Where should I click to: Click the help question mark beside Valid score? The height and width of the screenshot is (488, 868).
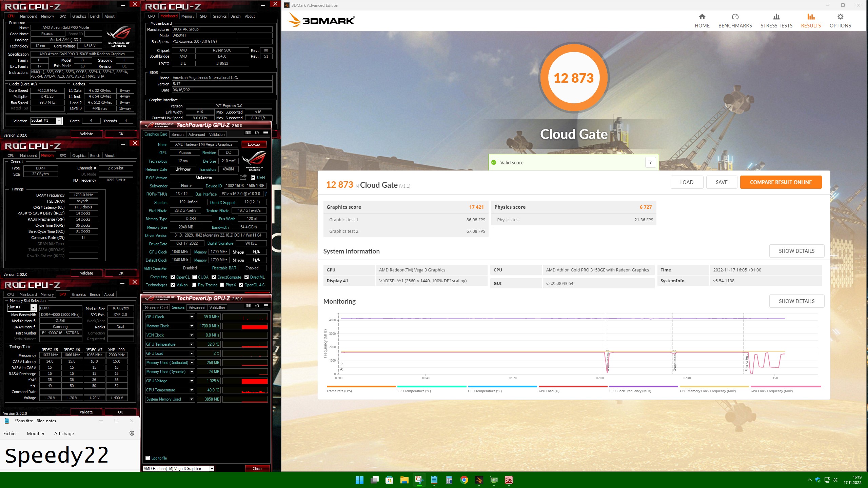point(650,162)
